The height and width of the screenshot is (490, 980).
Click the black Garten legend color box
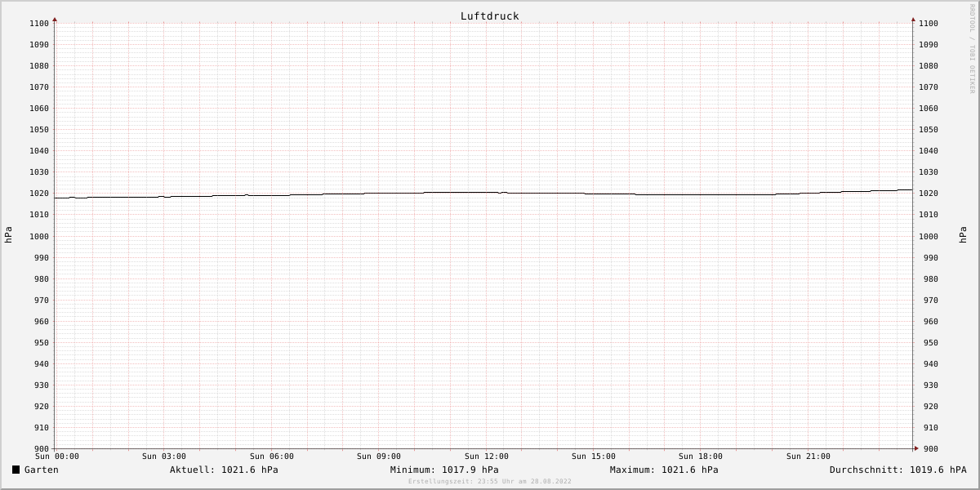tap(16, 470)
